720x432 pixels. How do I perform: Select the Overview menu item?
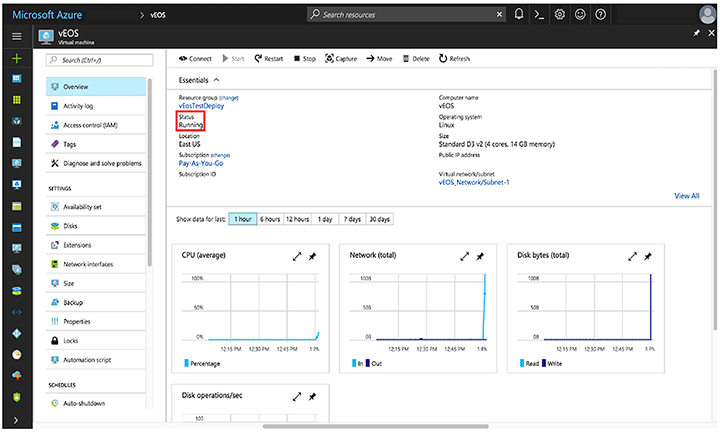click(x=96, y=87)
